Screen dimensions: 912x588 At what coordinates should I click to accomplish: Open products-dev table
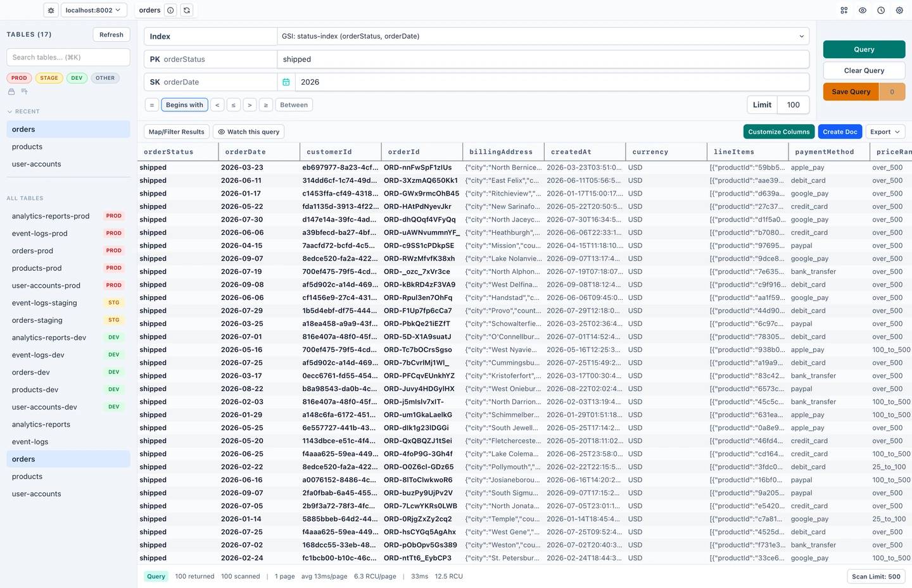[x=68, y=390]
